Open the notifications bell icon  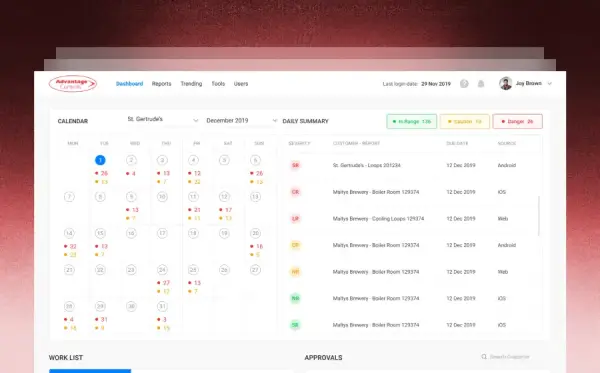click(481, 83)
